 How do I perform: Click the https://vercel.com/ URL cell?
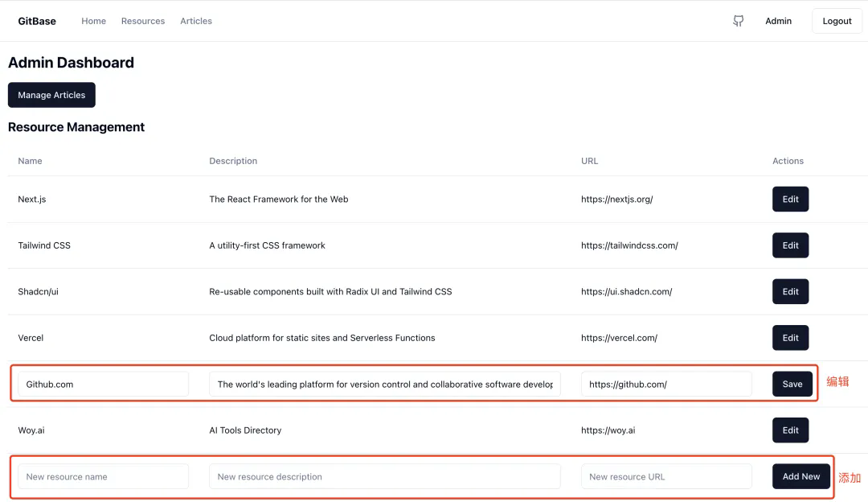click(619, 337)
